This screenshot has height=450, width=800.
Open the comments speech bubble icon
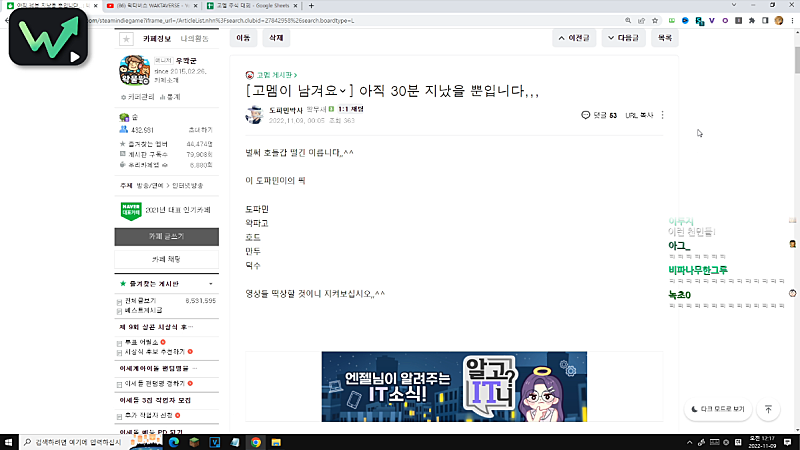[586, 115]
